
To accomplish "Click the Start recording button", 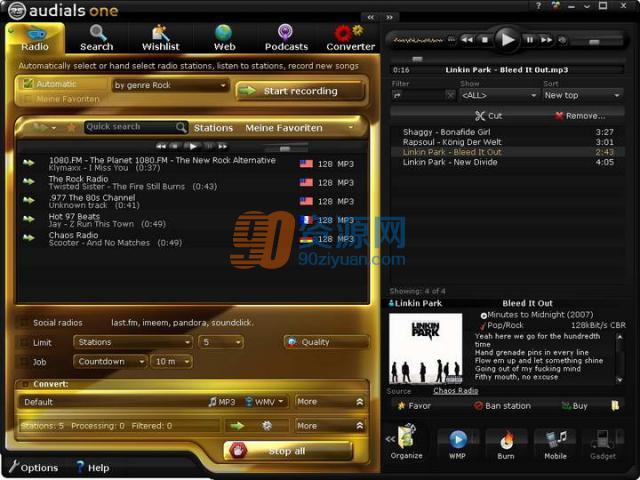I will click(300, 91).
